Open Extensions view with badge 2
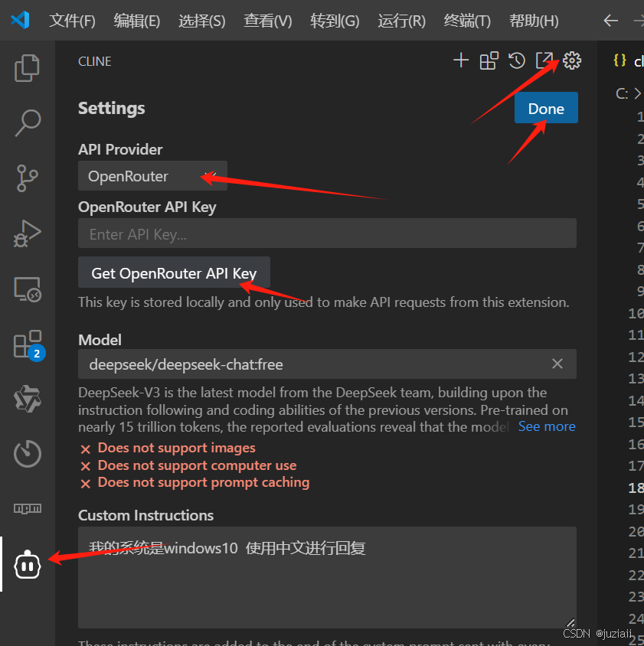The width and height of the screenshot is (644, 646). (29, 345)
